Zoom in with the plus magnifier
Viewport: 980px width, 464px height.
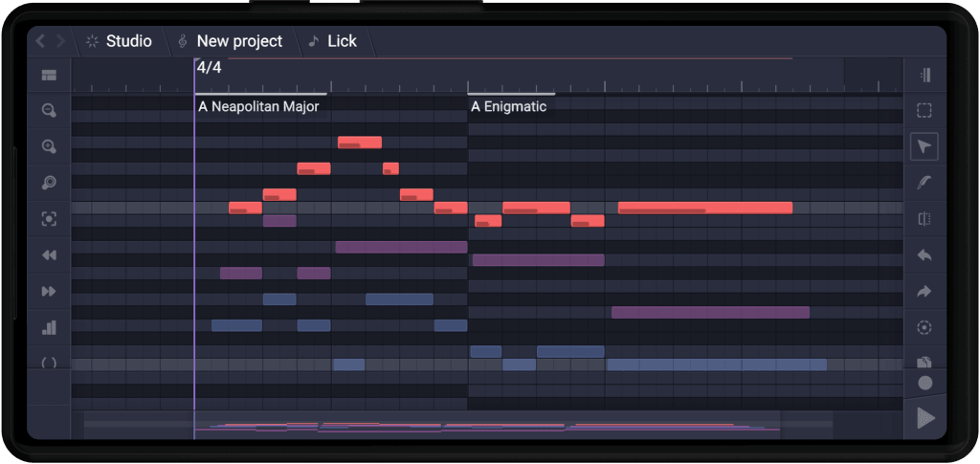coord(49,146)
